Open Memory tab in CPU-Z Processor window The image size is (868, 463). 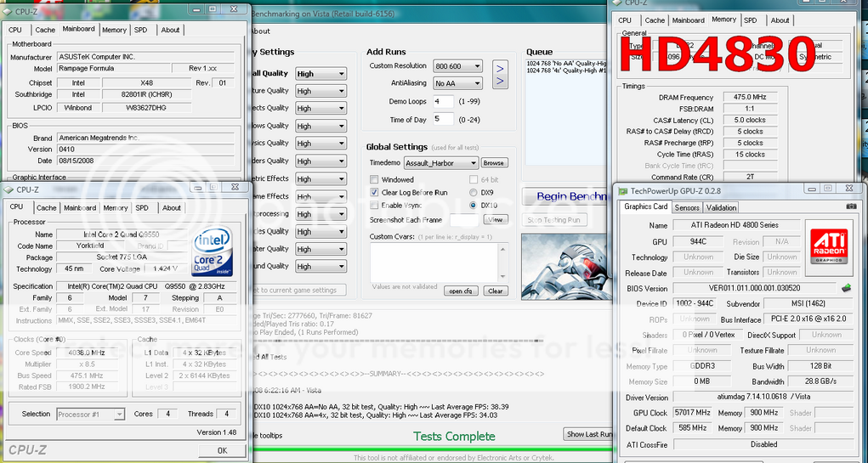[115, 208]
